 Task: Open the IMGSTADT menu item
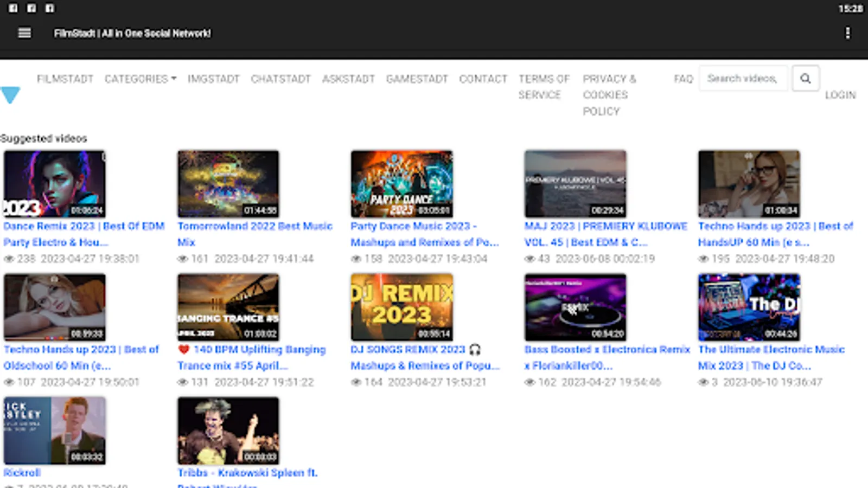tap(213, 79)
